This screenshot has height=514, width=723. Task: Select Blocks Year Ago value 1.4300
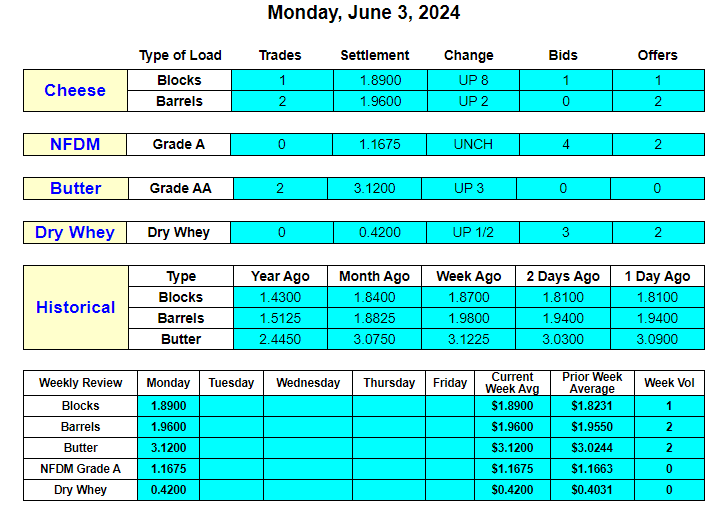(280, 297)
